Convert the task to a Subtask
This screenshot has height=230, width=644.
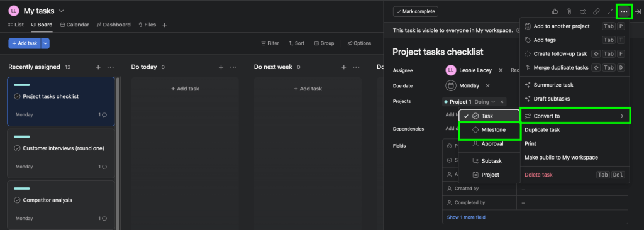click(x=489, y=161)
